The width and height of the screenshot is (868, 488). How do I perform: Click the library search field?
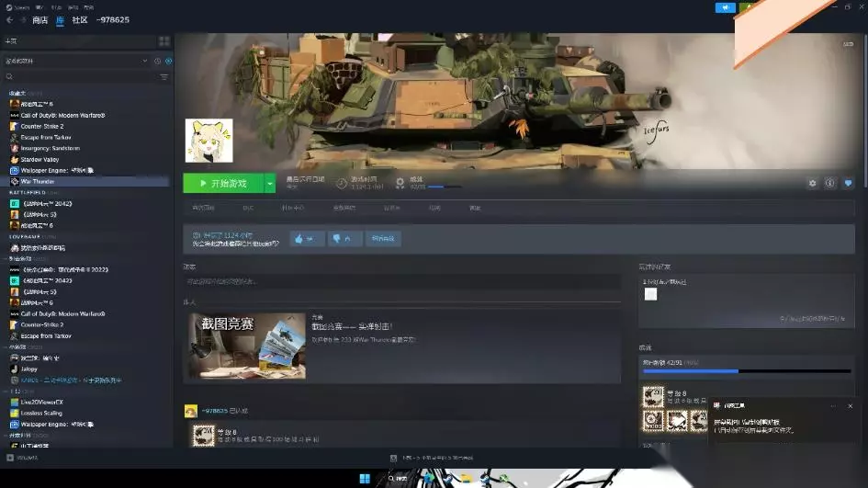point(80,77)
